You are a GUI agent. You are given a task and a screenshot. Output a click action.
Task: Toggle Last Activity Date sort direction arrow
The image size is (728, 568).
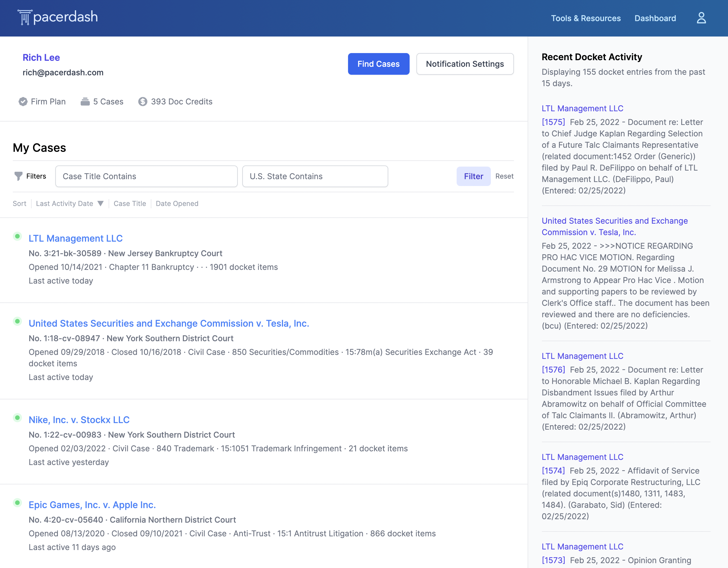click(100, 203)
